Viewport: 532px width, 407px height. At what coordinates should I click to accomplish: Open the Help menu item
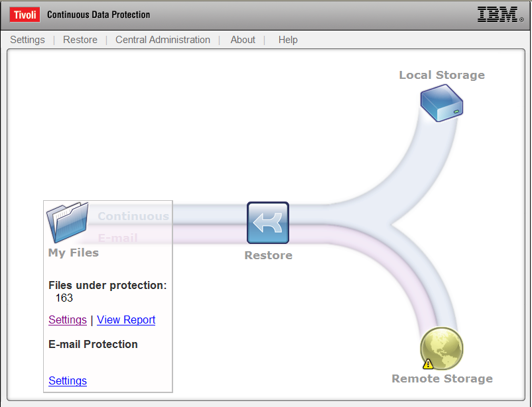click(x=288, y=40)
